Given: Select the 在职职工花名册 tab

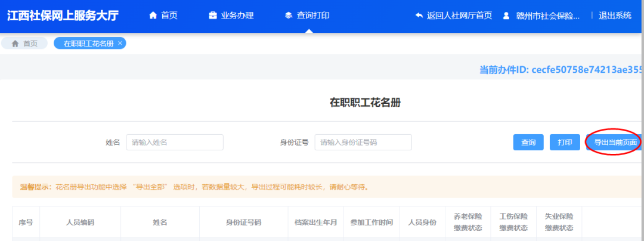Looking at the screenshot, I should 89,43.
